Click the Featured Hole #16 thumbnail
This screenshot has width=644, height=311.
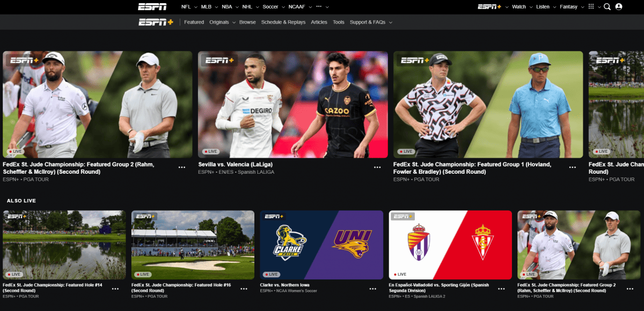coord(193,244)
